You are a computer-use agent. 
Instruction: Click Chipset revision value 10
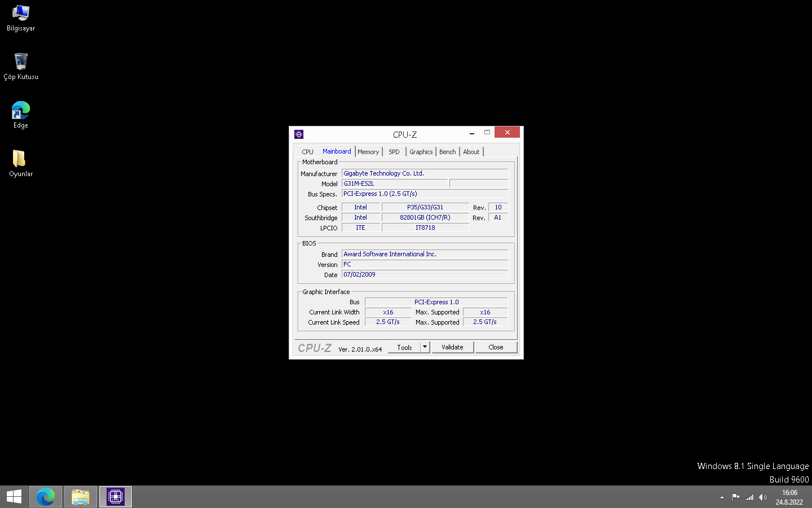pyautogui.click(x=498, y=207)
